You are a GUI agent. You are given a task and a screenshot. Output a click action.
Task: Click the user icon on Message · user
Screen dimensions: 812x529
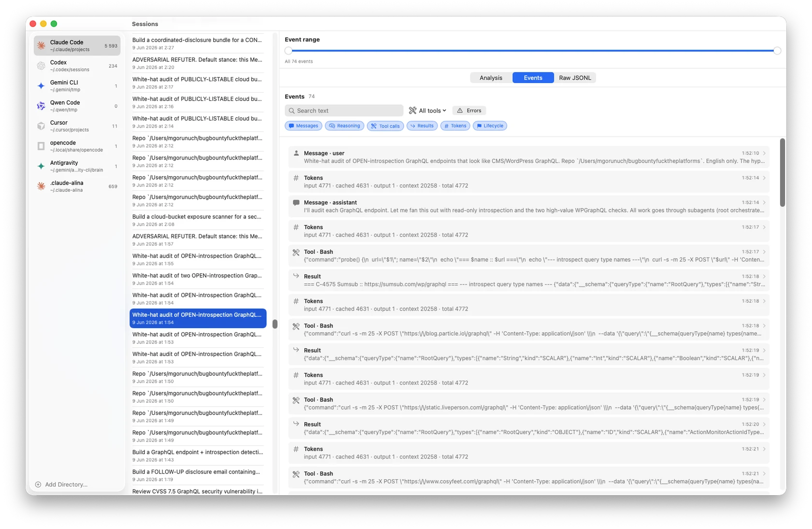pyautogui.click(x=296, y=153)
